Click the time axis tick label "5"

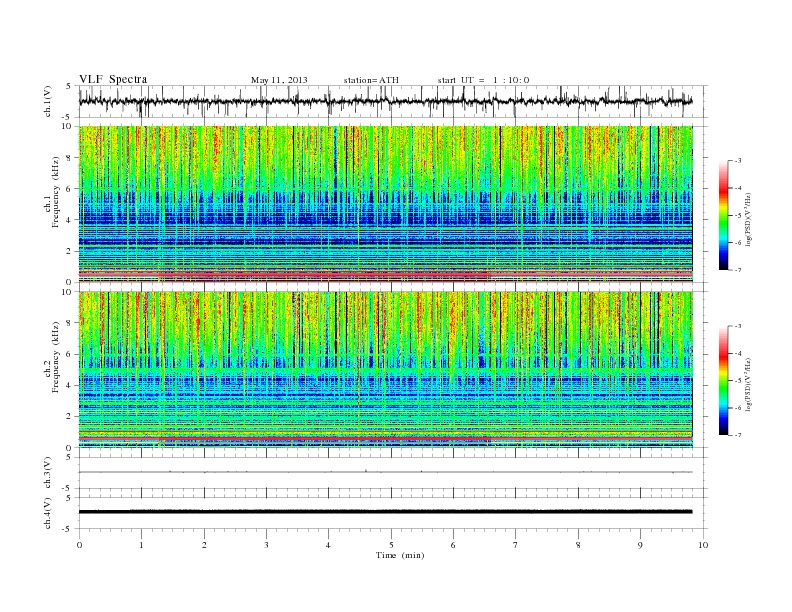[x=391, y=545]
